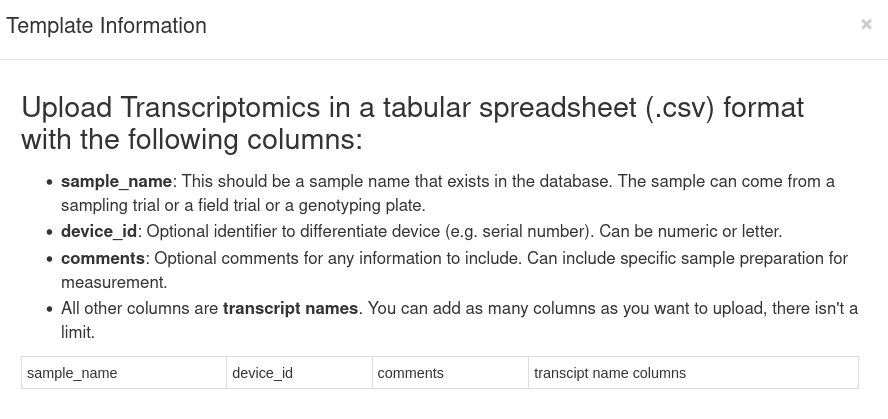Click the bold 'transcript names' text
The width and height of the screenshot is (888, 419).
pos(290,309)
